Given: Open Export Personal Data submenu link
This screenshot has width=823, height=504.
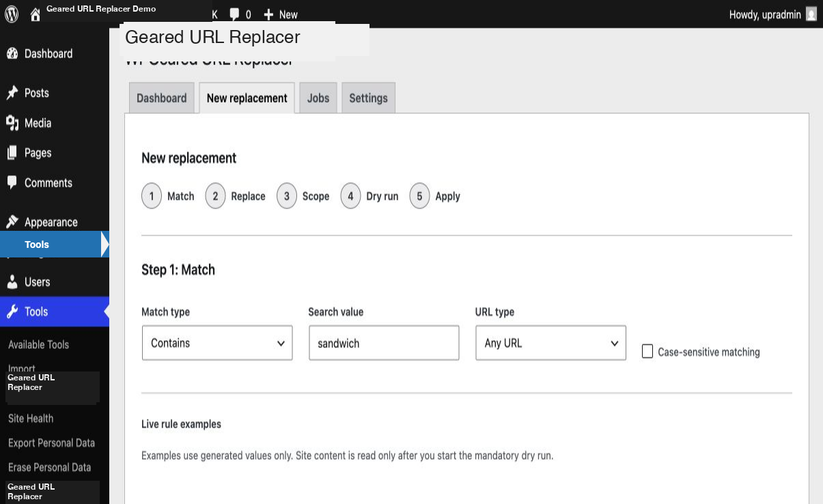Looking at the screenshot, I should [51, 443].
